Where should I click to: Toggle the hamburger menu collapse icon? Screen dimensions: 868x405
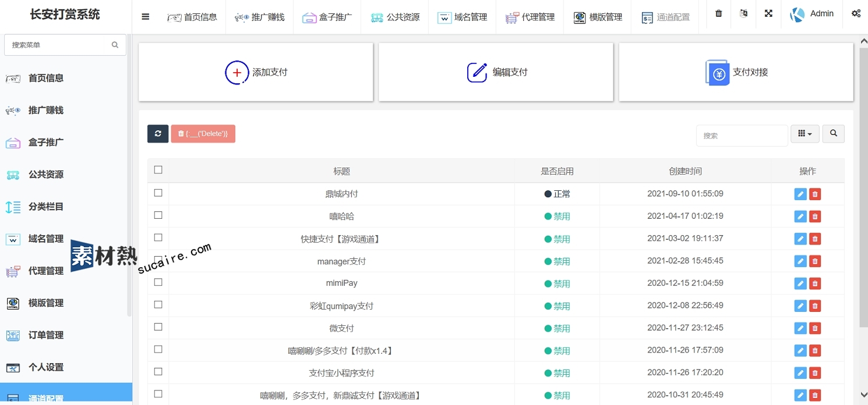(x=146, y=17)
